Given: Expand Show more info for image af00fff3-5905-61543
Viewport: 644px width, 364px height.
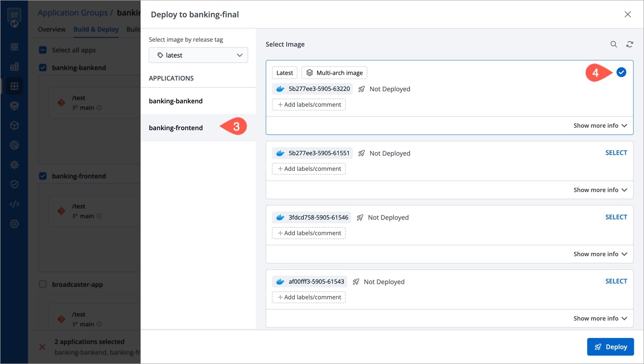Looking at the screenshot, I should coord(600,318).
